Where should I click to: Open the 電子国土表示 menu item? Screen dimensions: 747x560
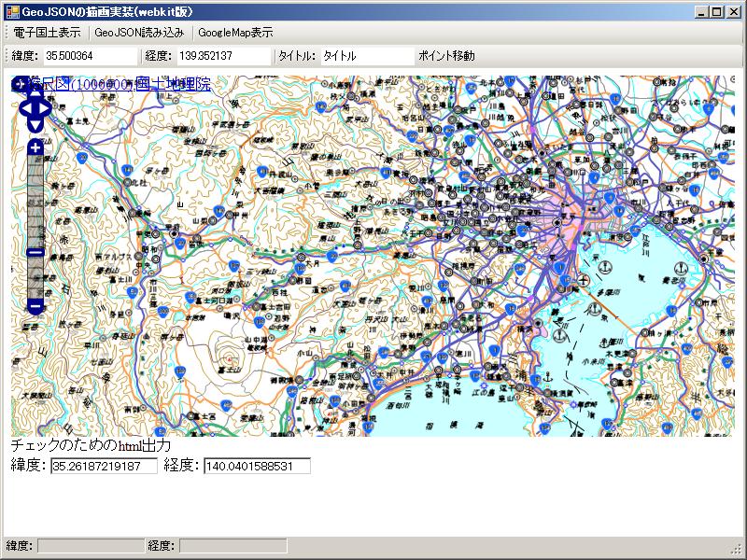47,32
